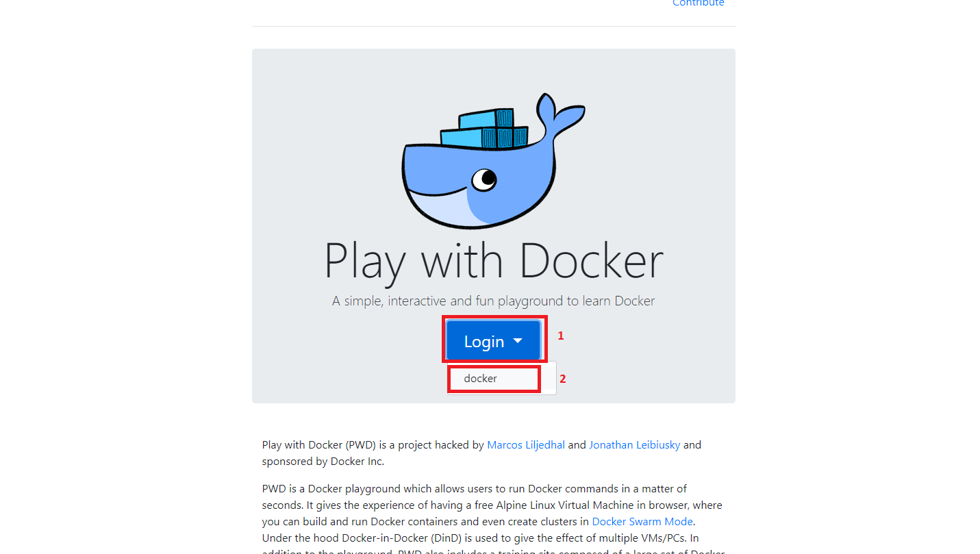Open Jonathan Leibiusky's profile link
The width and height of the screenshot is (980, 554).
634,444
